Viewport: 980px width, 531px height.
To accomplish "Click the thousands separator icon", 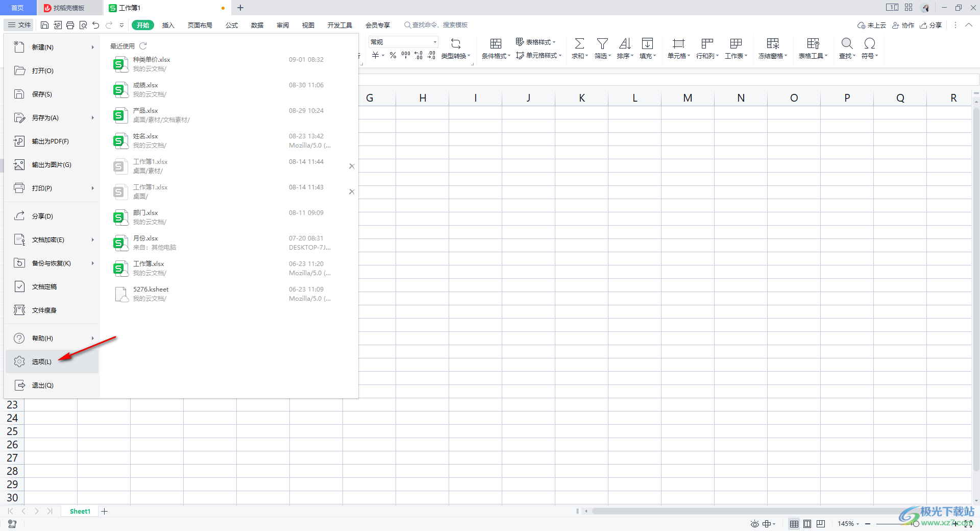I will tap(406, 55).
